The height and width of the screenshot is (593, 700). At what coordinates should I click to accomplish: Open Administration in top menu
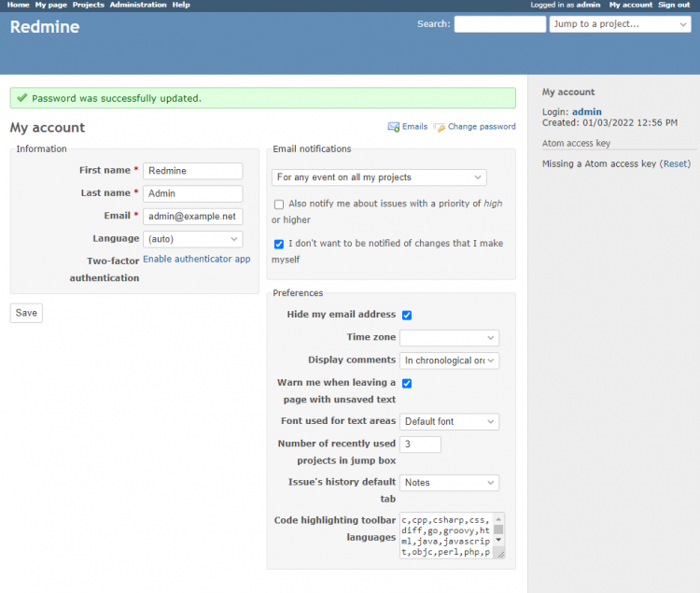click(138, 5)
